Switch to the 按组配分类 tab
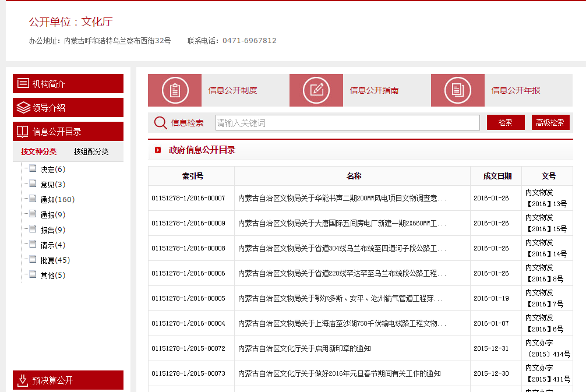 click(x=91, y=151)
